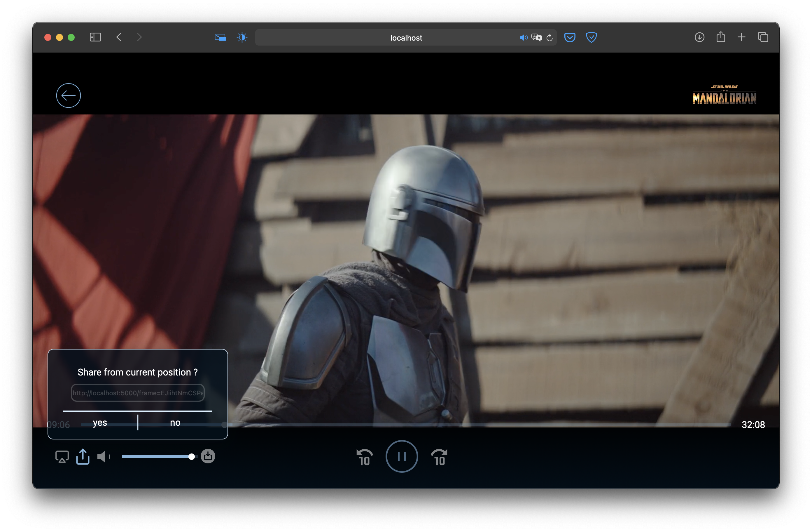
Task: Adjust the volume slider
Action: 157,457
